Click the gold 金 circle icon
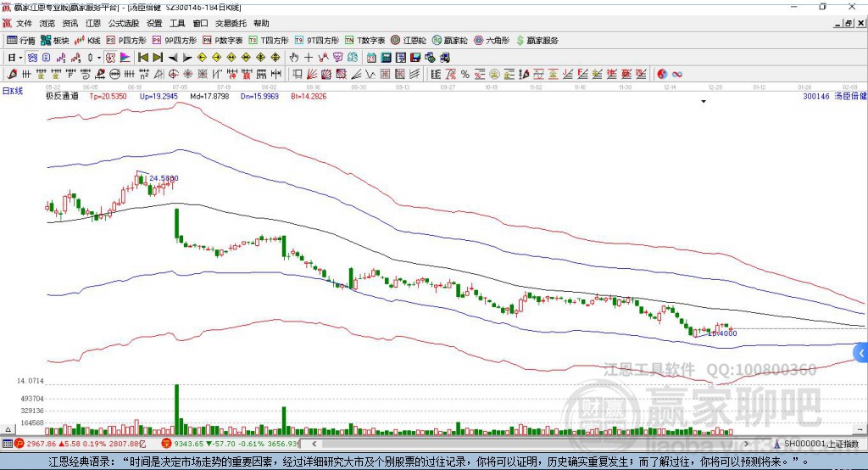The height and width of the screenshot is (470, 868). (x=494, y=75)
